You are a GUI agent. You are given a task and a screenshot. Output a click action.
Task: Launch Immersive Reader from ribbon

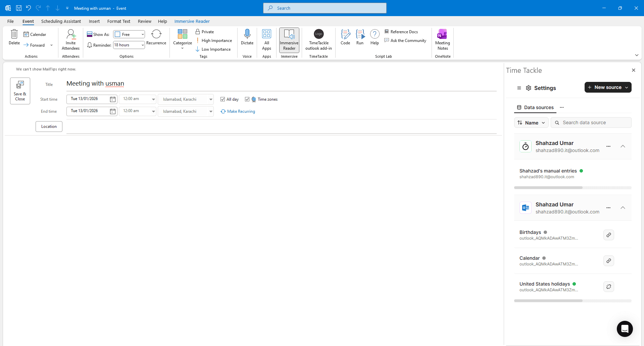coord(289,40)
